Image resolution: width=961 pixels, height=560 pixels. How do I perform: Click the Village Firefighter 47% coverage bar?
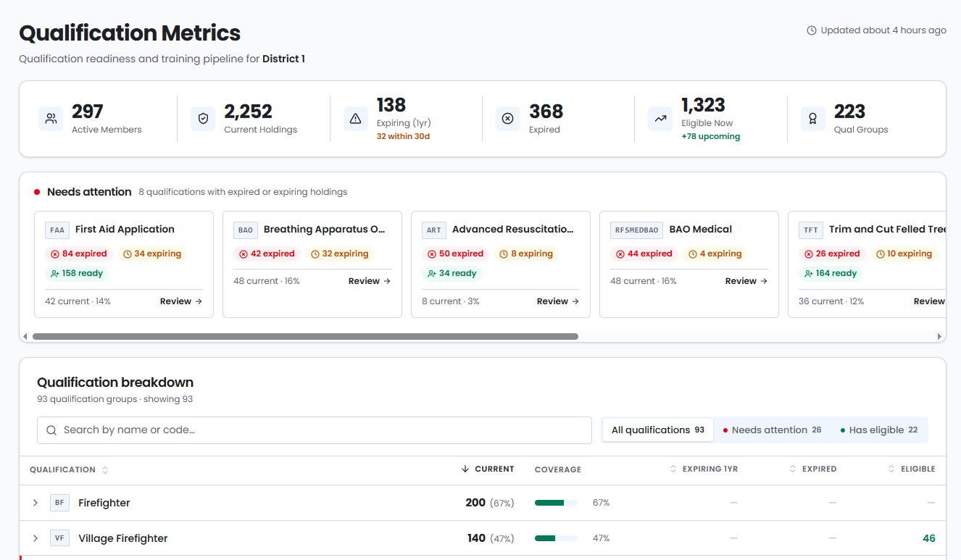pos(556,538)
